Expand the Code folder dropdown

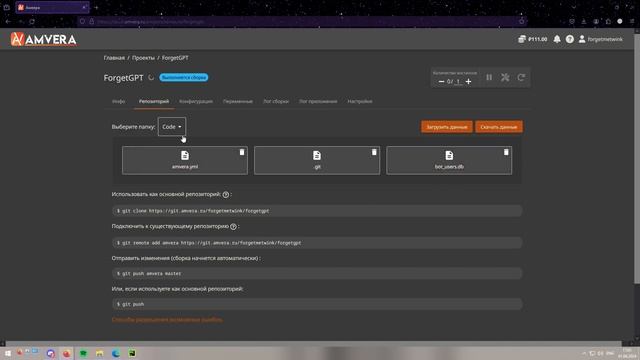pyautogui.click(x=172, y=127)
